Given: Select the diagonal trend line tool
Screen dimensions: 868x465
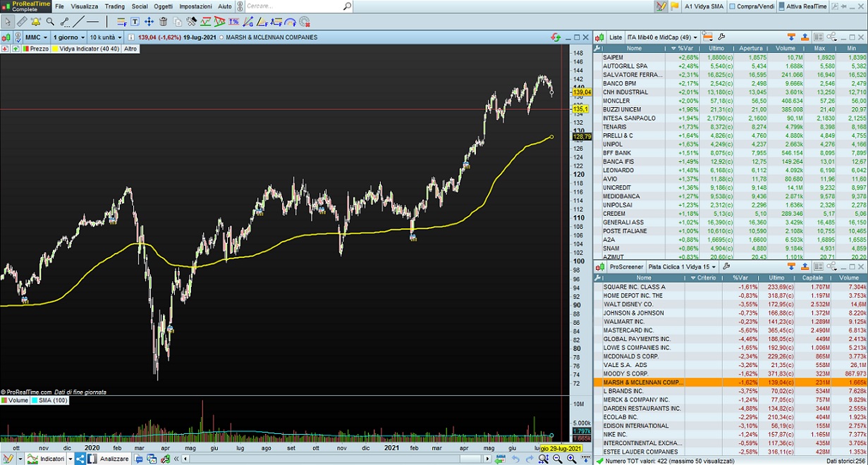Looking at the screenshot, I should coord(78,22).
